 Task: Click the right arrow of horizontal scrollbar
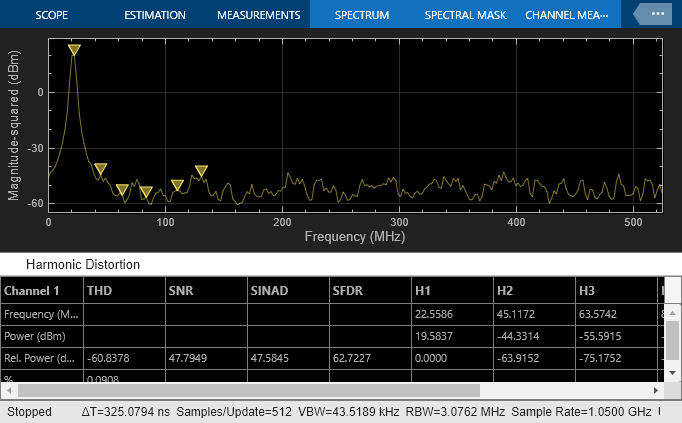[x=653, y=390]
